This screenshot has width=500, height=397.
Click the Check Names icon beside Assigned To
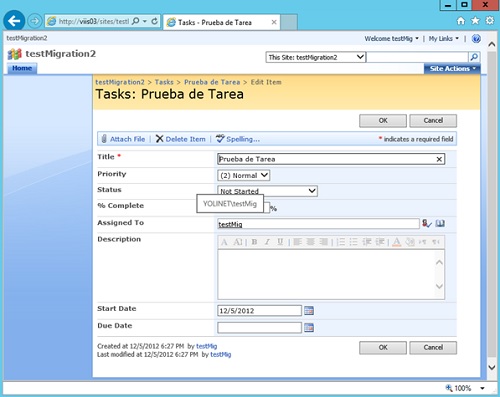426,223
